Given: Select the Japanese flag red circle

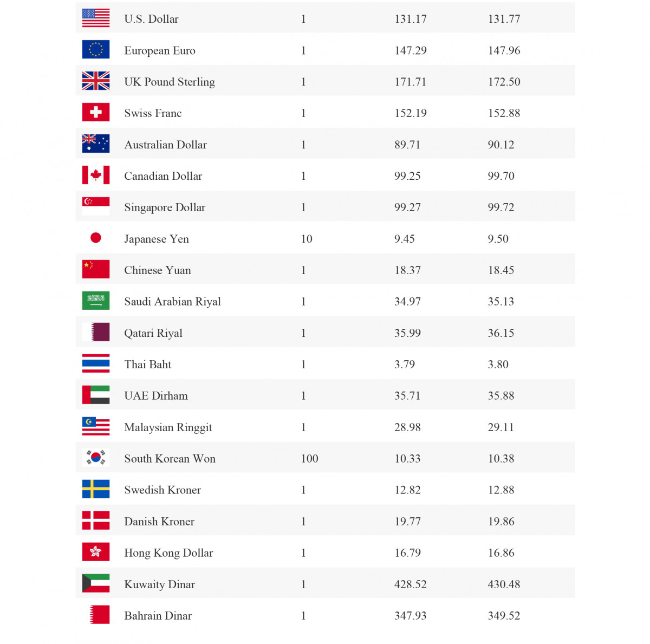Looking at the screenshot, I should pyautogui.click(x=96, y=238).
